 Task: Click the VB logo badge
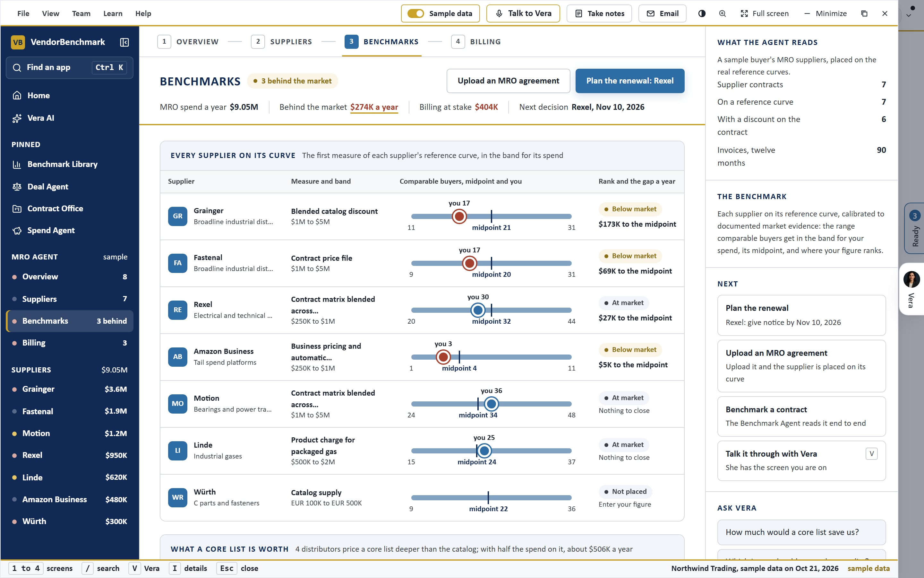point(18,42)
